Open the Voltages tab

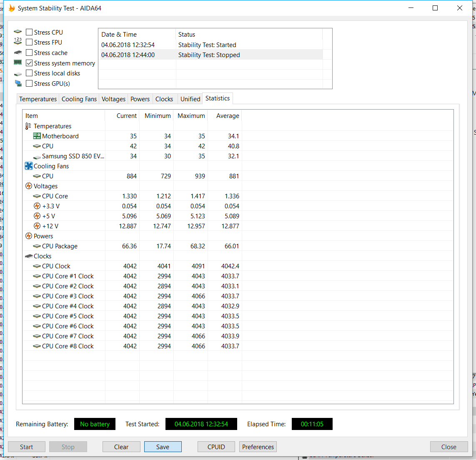coord(113,99)
